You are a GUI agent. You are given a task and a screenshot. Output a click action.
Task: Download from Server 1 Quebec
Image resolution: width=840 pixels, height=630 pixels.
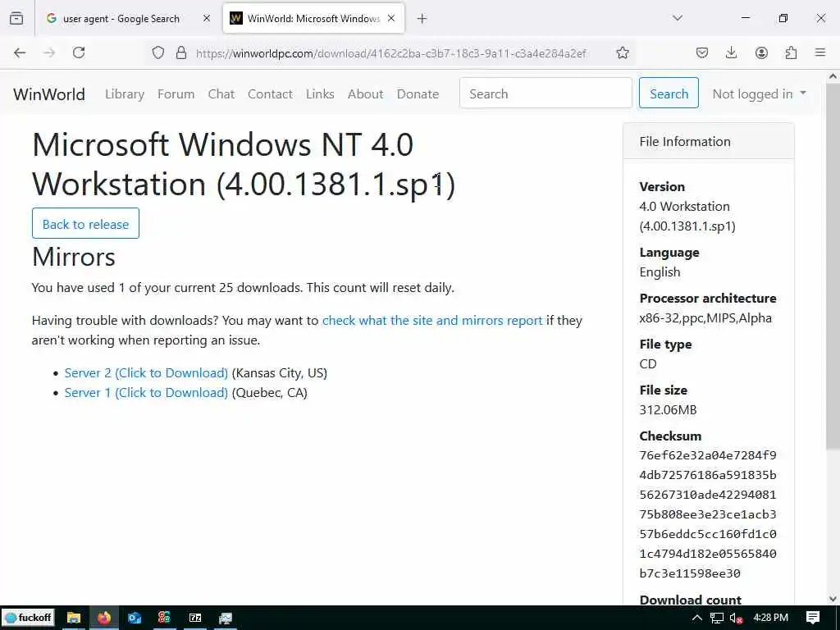pos(146,393)
